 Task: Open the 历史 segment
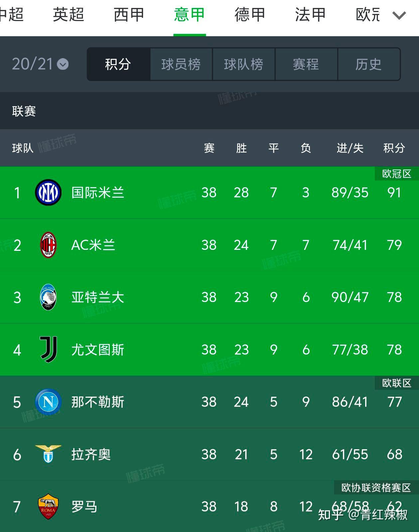369,64
